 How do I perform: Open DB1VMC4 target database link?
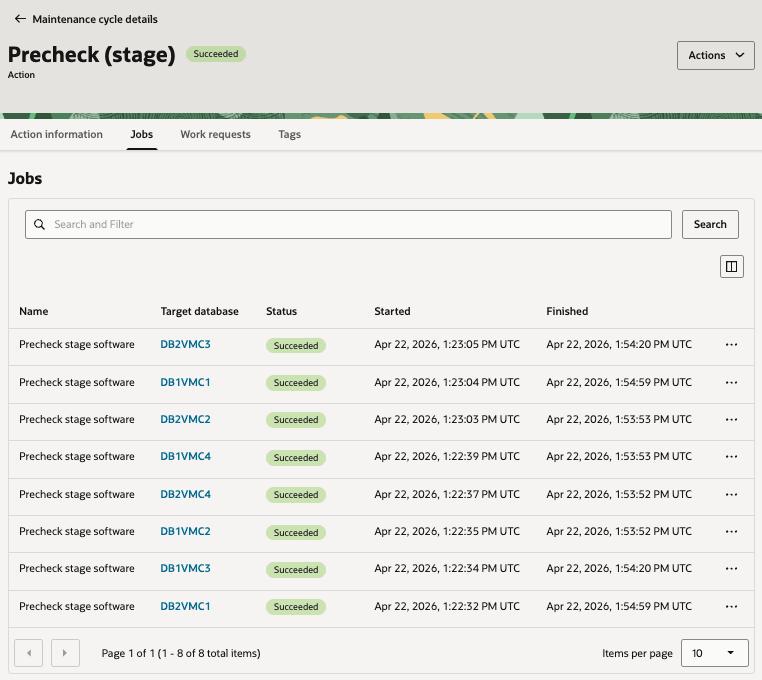coord(185,456)
